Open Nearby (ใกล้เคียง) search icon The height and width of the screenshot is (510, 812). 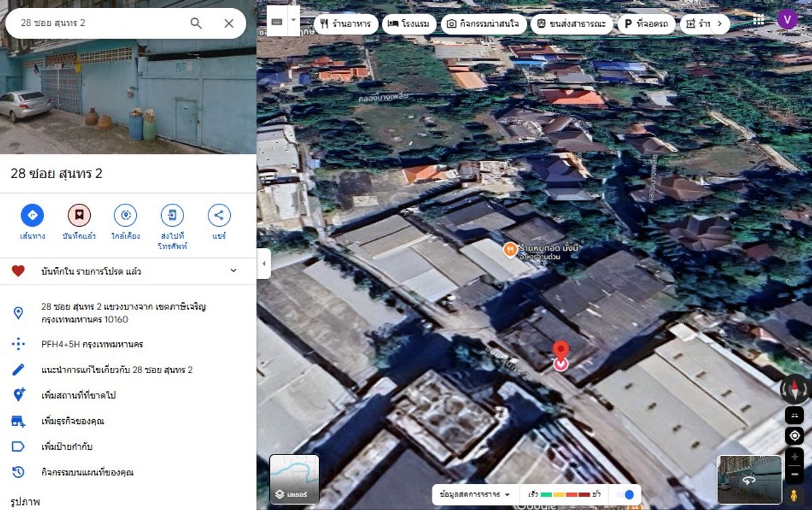tap(125, 215)
